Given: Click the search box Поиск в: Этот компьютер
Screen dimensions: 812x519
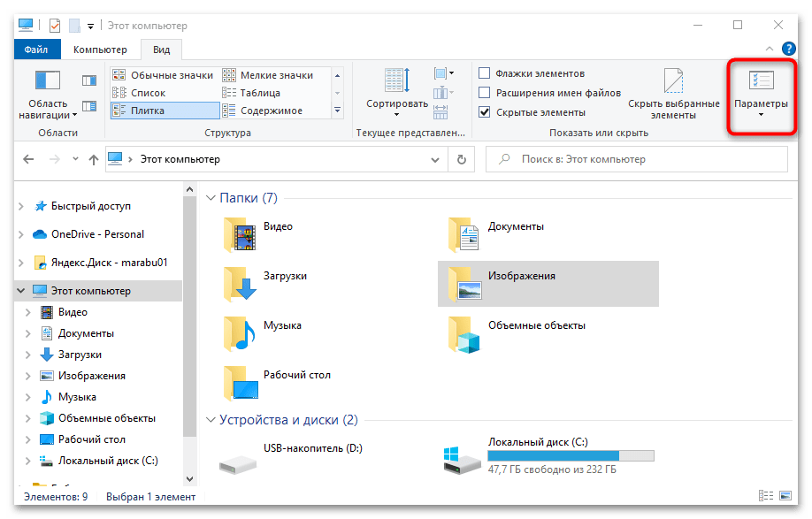Looking at the screenshot, I should coord(637,160).
